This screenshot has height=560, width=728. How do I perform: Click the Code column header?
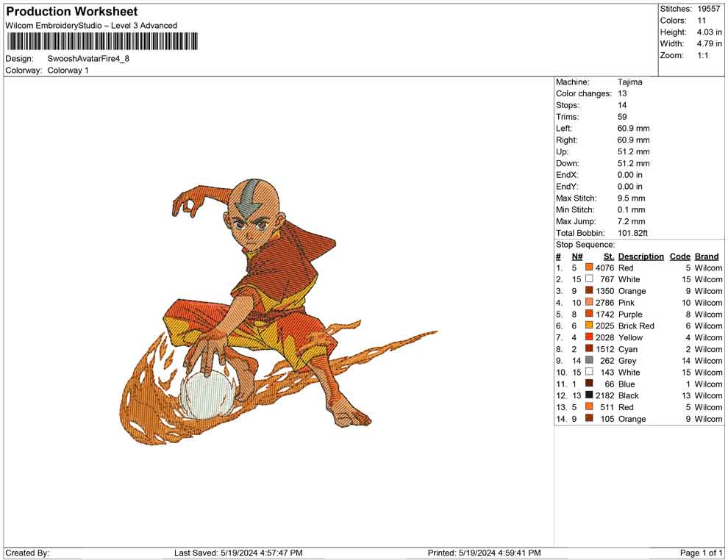(679, 256)
